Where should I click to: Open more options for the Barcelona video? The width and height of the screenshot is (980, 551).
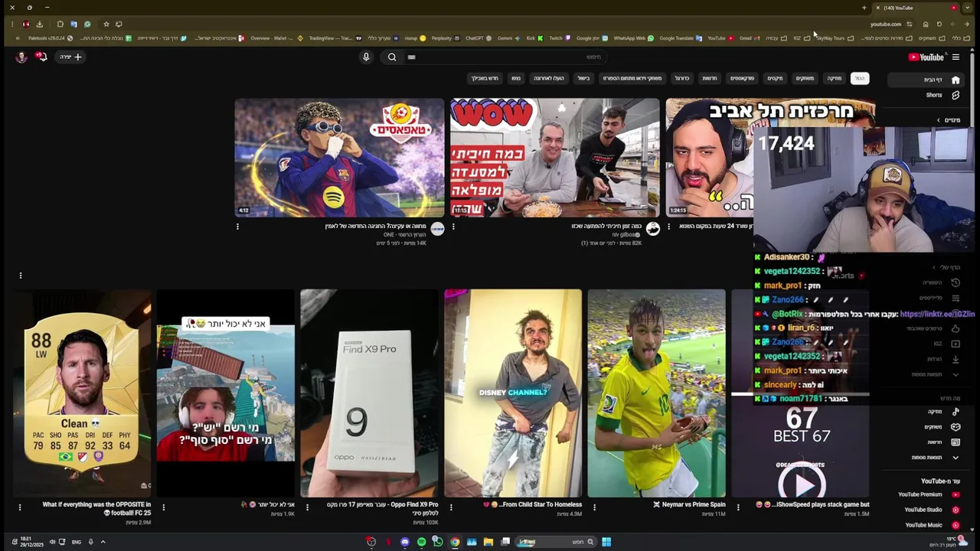tap(237, 227)
